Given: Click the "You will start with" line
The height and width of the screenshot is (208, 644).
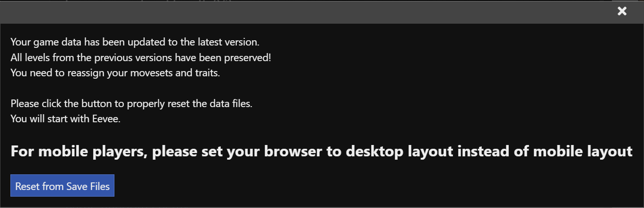Looking at the screenshot, I should [65, 119].
